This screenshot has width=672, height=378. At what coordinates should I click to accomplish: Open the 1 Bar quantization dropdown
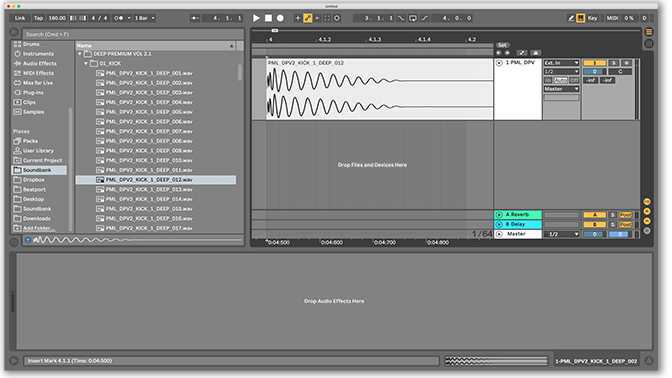144,18
